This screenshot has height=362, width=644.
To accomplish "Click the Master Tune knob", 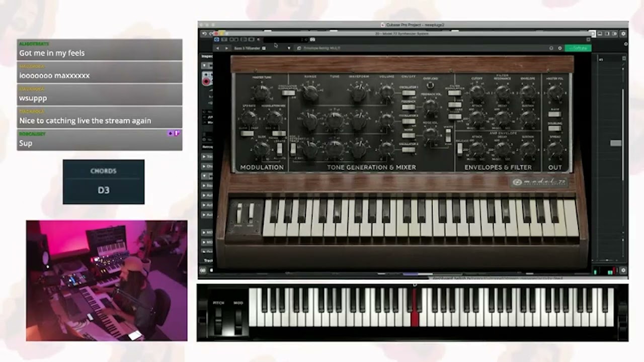I will point(261,93).
